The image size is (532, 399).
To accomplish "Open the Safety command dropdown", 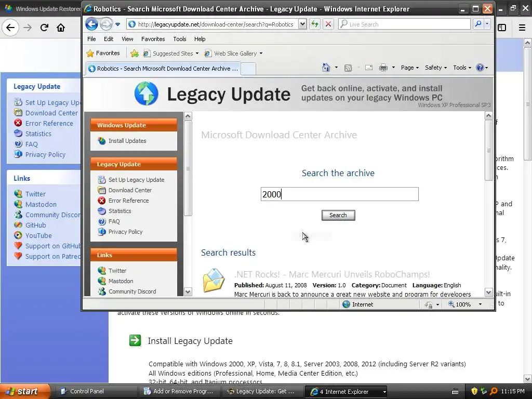I will coord(436,68).
